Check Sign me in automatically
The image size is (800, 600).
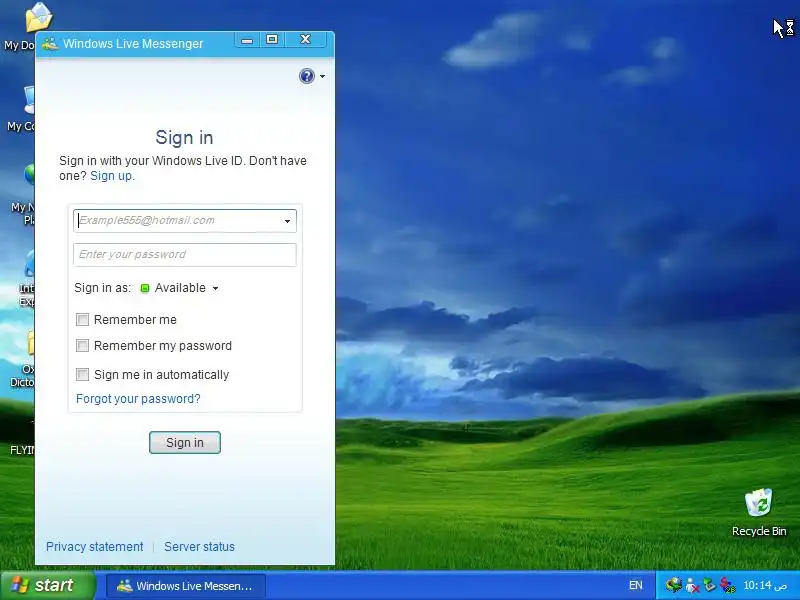[82, 374]
